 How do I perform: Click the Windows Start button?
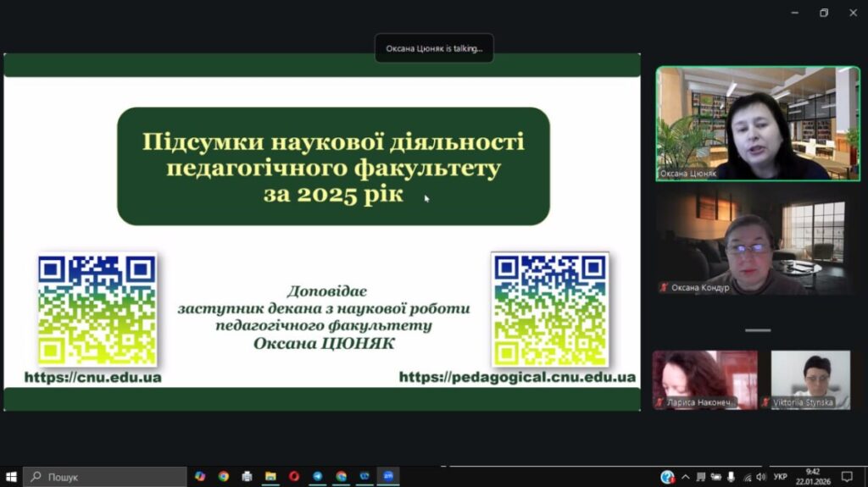pyautogui.click(x=11, y=476)
